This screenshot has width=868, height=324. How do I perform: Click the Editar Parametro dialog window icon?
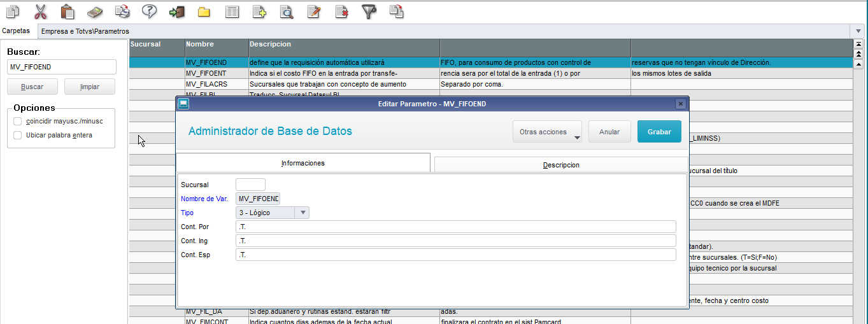(183, 104)
